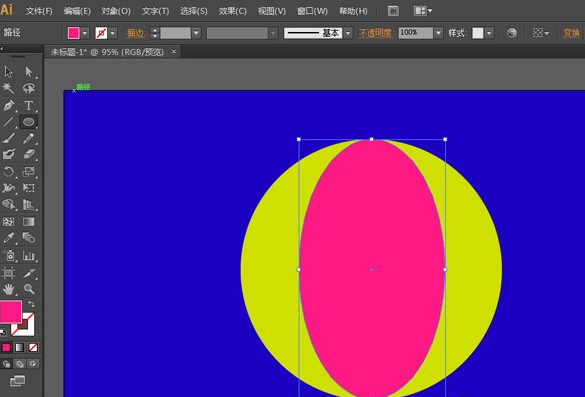Choose the Eraser tool
This screenshot has height=397, width=585.
click(x=29, y=154)
